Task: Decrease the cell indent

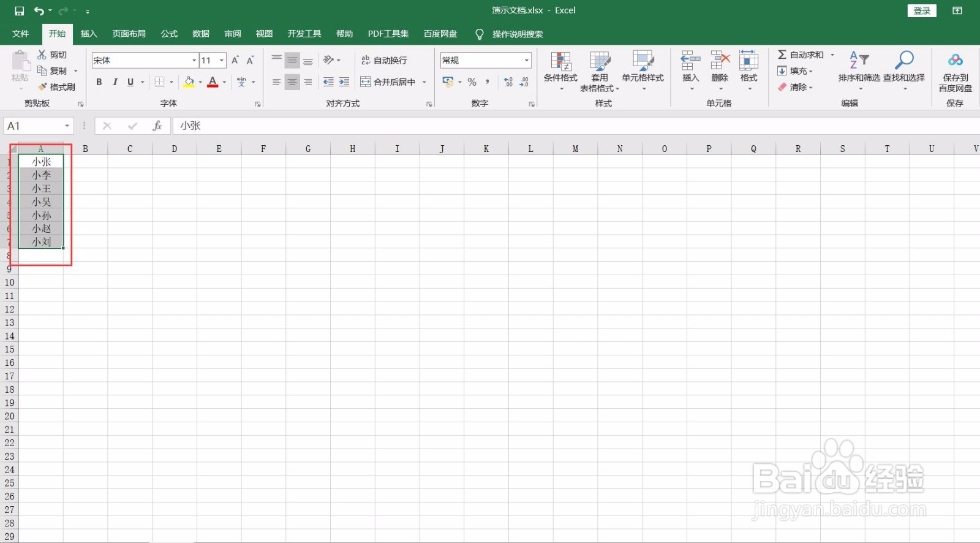Action: pyautogui.click(x=328, y=82)
